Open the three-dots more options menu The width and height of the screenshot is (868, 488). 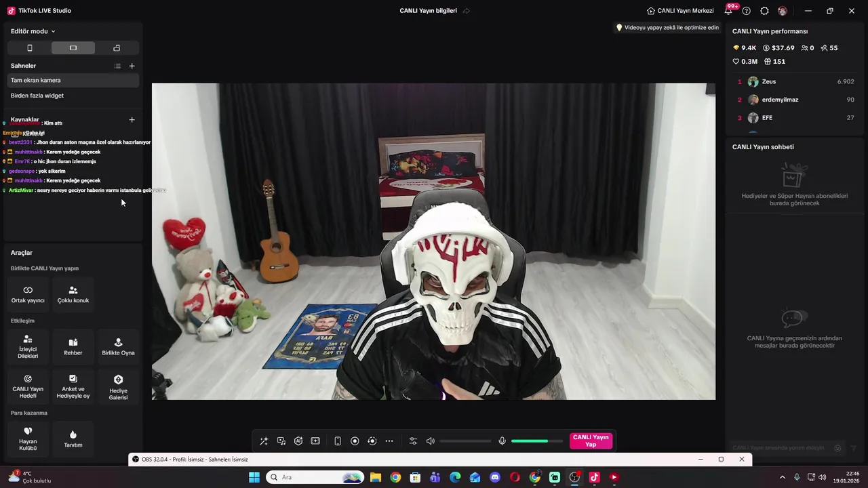tap(389, 441)
